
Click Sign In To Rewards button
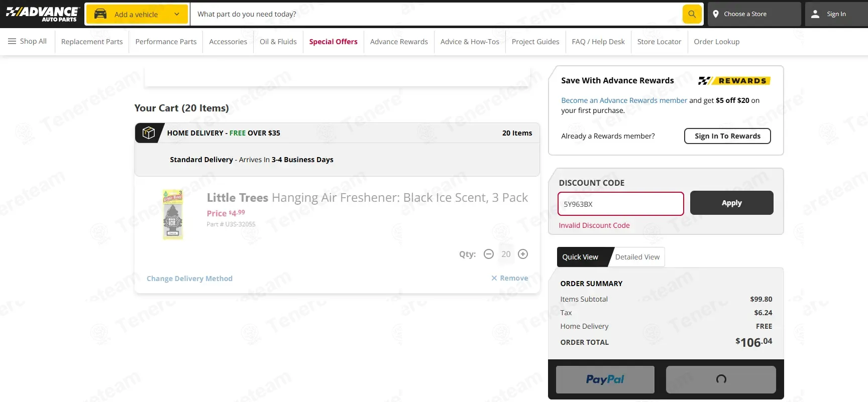727,136
